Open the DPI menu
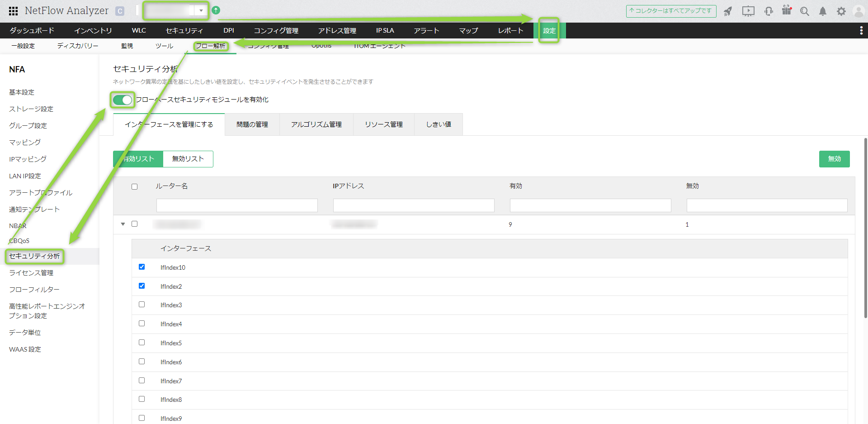The height and width of the screenshot is (424, 868). point(229,30)
